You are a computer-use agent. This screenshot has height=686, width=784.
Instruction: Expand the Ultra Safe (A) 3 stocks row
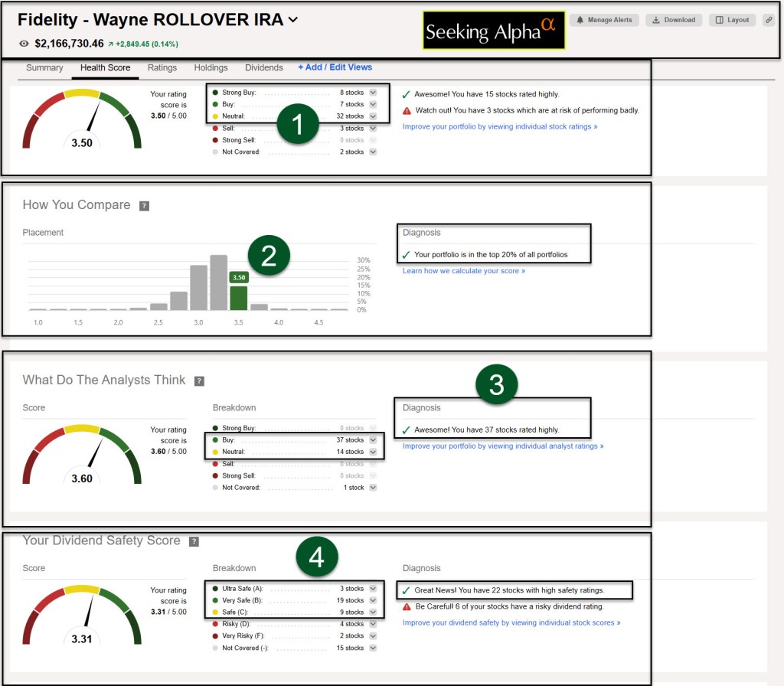(x=373, y=589)
